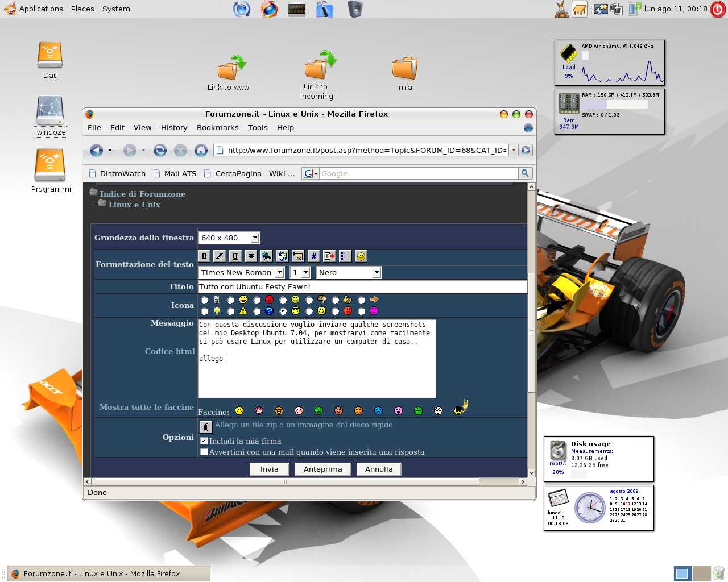Select the orange arrow topic icon radio
728x582 pixels.
coord(362,300)
